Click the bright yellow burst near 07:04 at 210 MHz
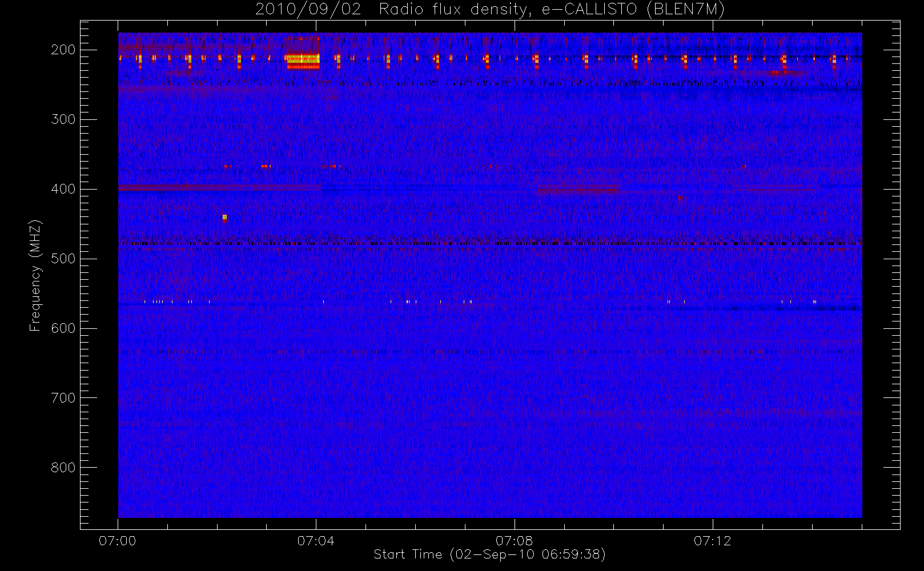The height and width of the screenshot is (571, 924). click(x=302, y=60)
